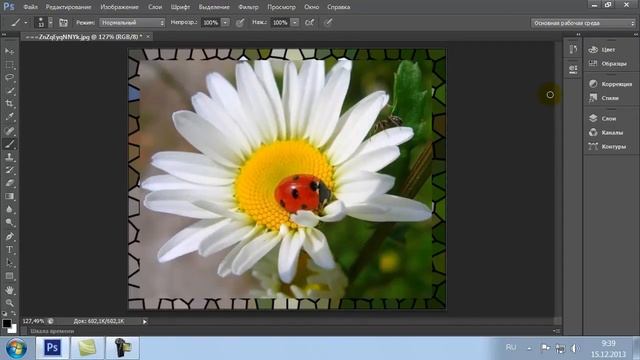Click the background color swatch
Viewport: 640px width, 360px height.
(x=13, y=329)
